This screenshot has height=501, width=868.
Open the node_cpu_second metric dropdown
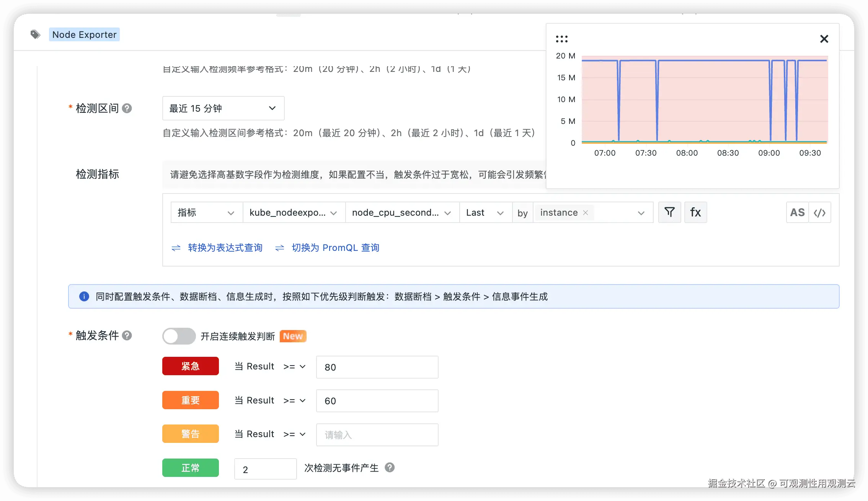402,213
